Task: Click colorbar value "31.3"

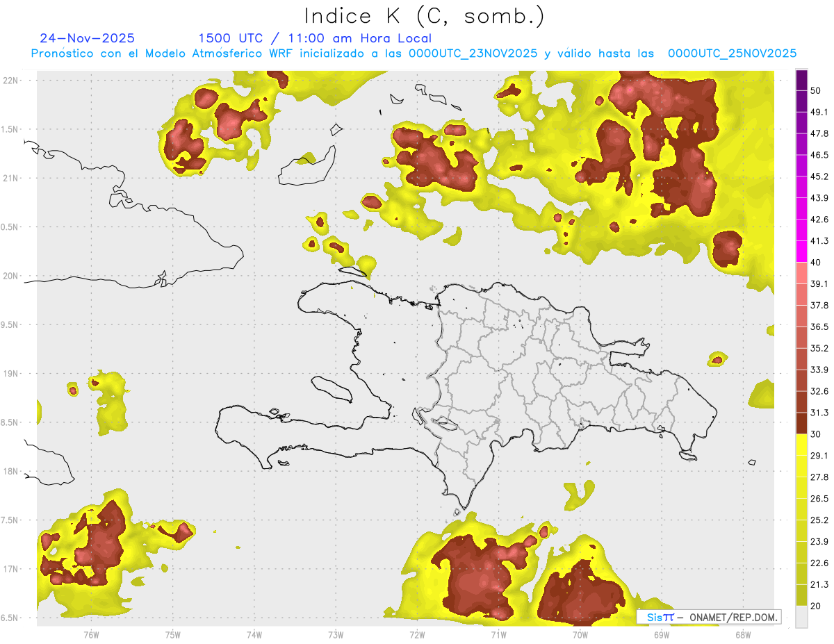Action: coord(819,412)
